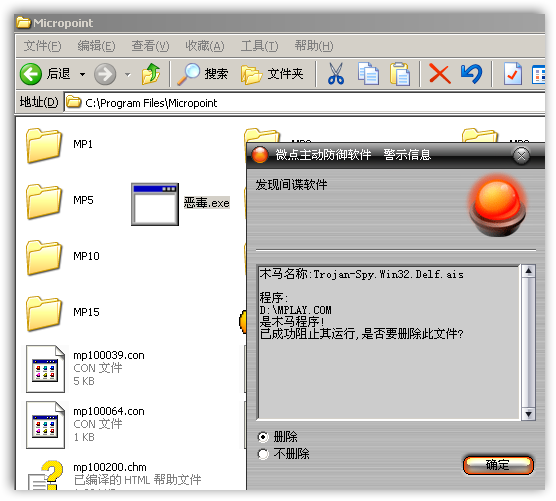Open the 工具(T) menu
Viewport: 556px width, 501px height.
click(x=260, y=46)
